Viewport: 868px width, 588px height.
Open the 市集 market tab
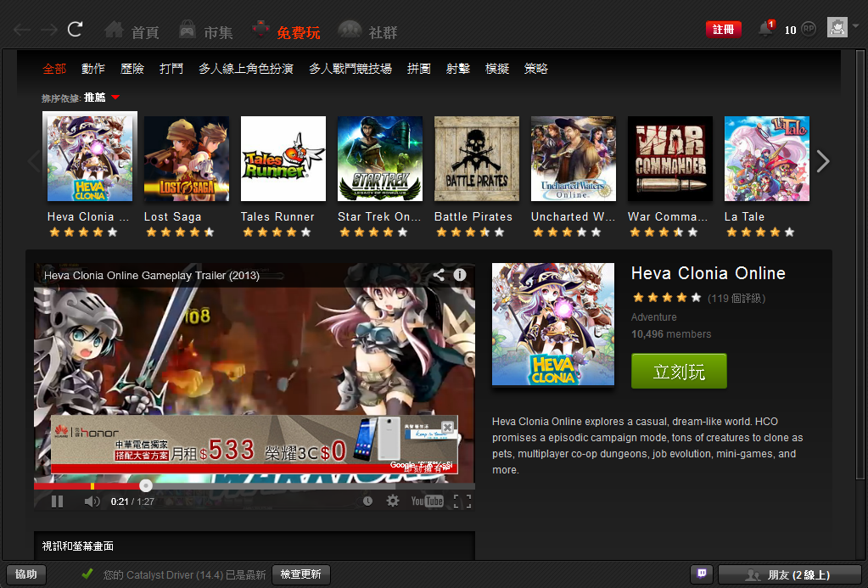(206, 31)
